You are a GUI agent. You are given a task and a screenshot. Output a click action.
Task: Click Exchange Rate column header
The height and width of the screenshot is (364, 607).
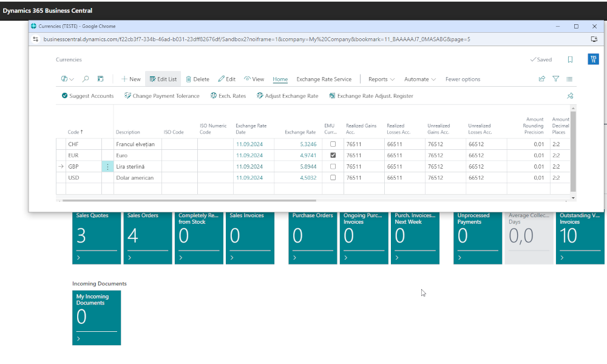click(300, 132)
